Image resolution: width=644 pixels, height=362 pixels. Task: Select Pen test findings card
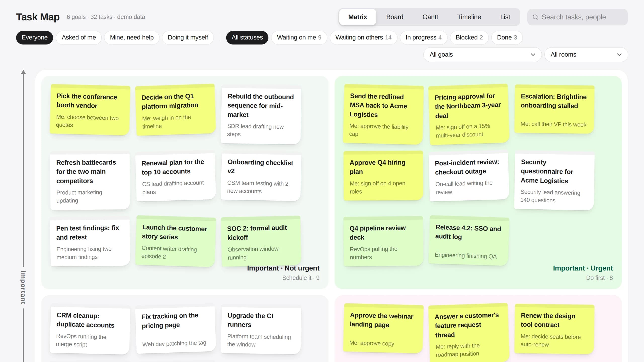[90, 242]
